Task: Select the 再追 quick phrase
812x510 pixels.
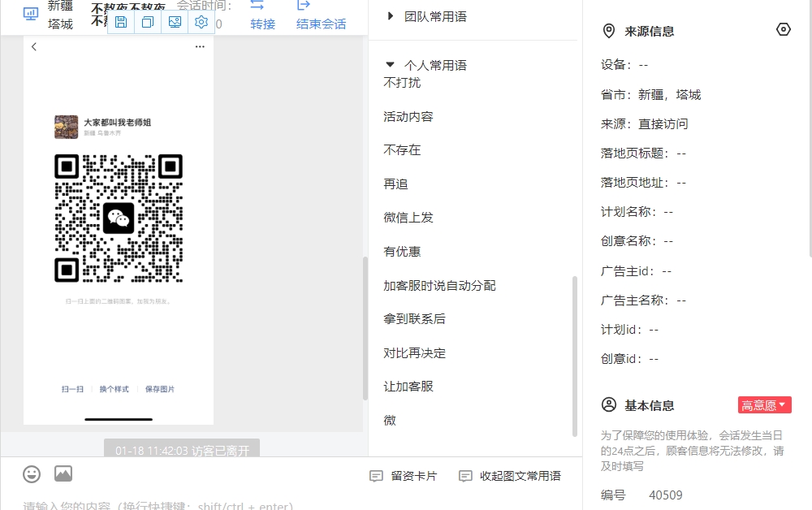Action: (395, 184)
